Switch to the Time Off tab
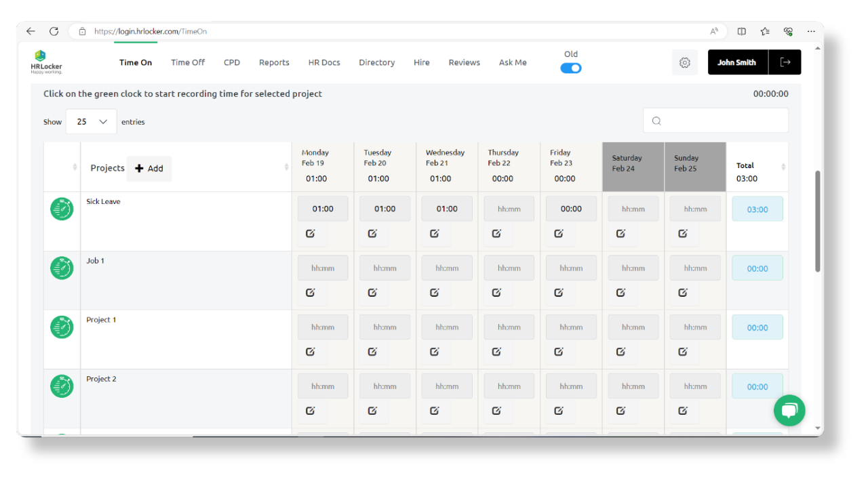 tap(187, 62)
